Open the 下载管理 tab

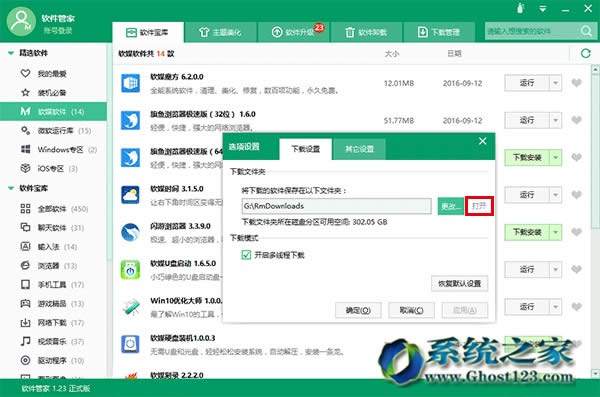[439, 32]
